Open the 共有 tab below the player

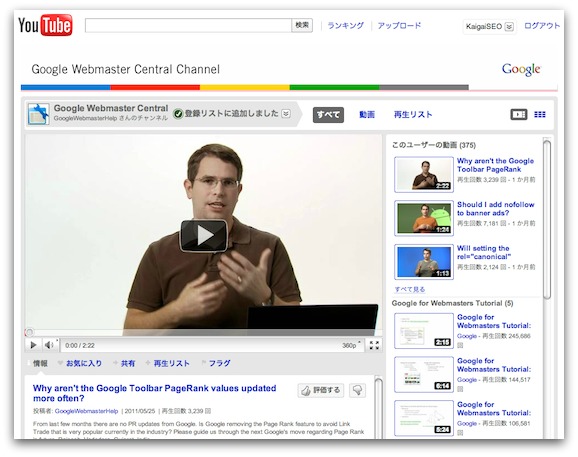(x=128, y=363)
